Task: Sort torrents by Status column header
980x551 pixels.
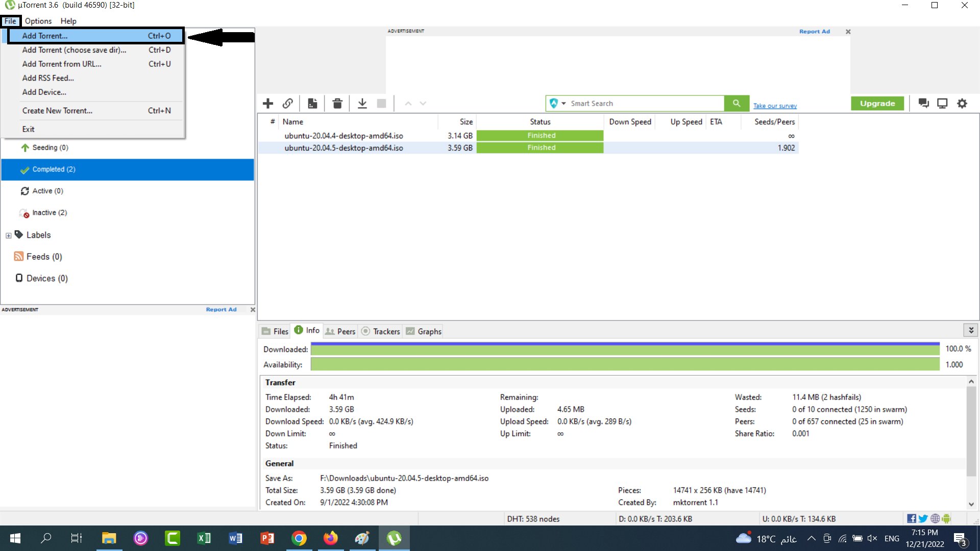Action: tap(540, 122)
